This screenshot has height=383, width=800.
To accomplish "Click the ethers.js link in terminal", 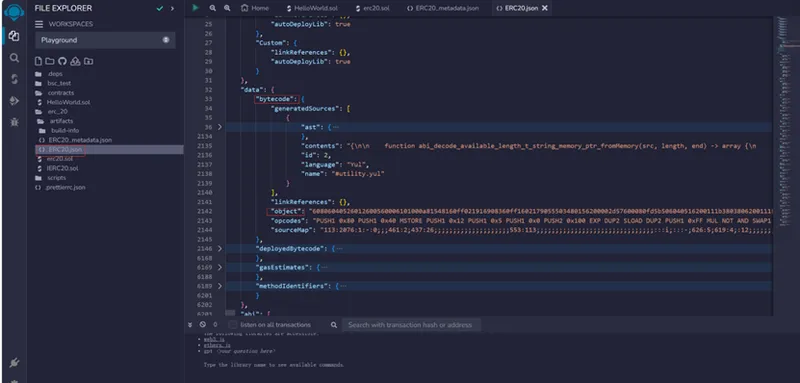I will pos(217,345).
